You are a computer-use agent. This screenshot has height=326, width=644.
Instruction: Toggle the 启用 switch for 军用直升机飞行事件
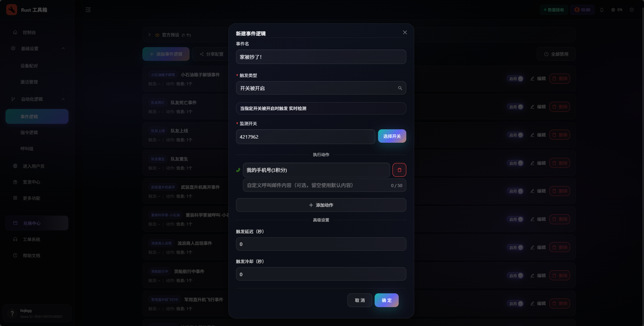click(x=515, y=304)
